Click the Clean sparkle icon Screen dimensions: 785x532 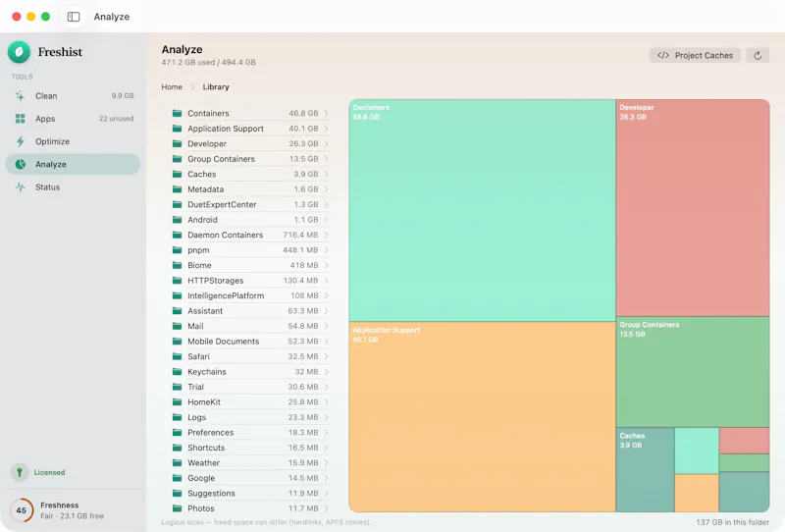point(20,95)
